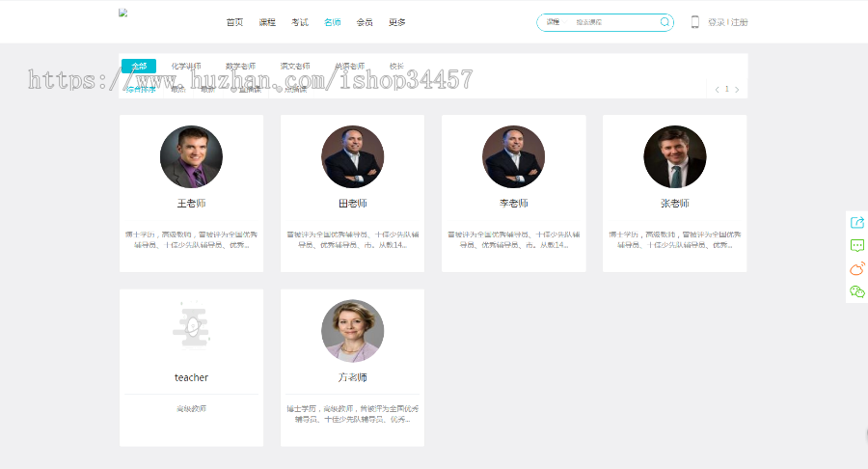Sort teachers by 最新

point(208,89)
